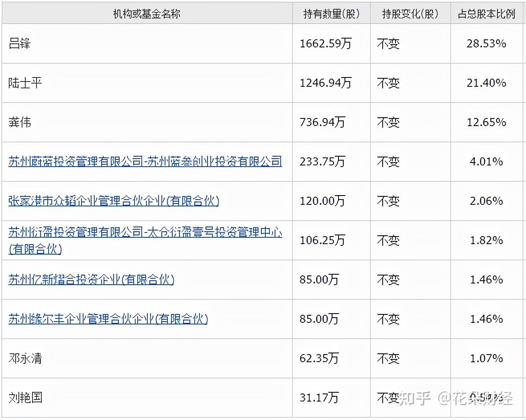
Task: Click the 1662.59万 holding amount
Action: click(325, 43)
